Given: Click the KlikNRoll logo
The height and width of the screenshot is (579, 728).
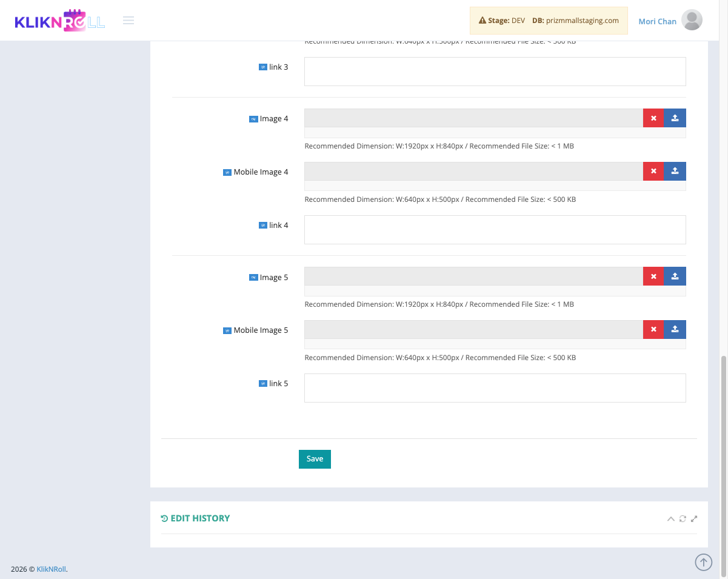Looking at the screenshot, I should (x=59, y=21).
